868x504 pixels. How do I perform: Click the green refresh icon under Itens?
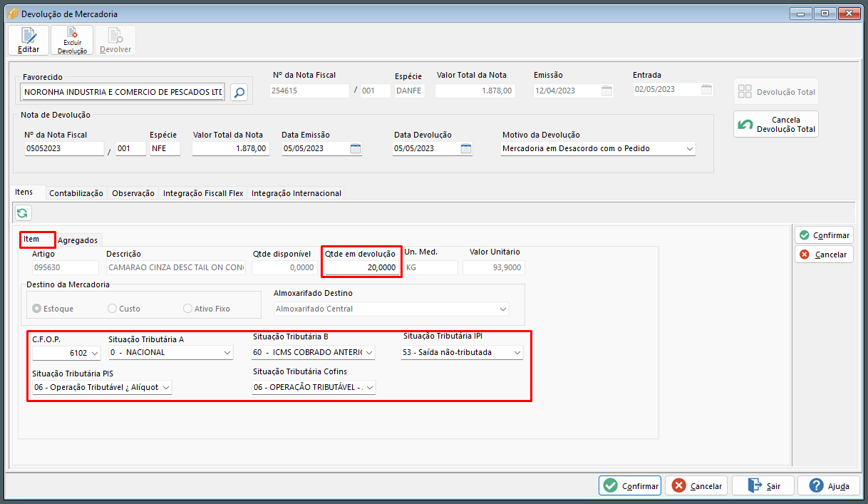22,212
